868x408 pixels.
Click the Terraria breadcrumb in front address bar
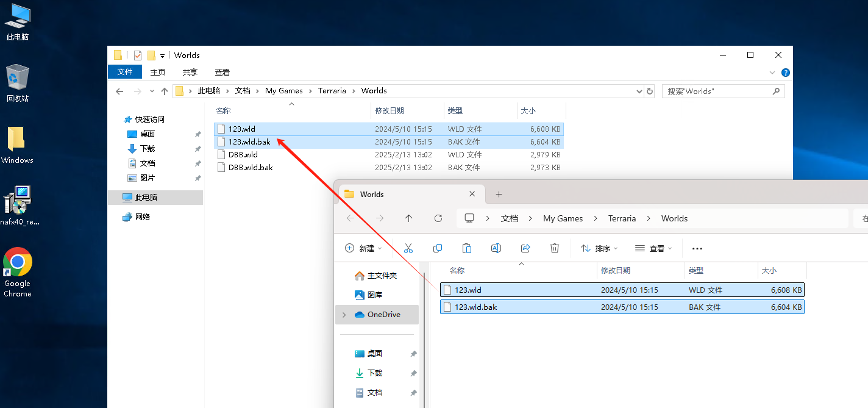pyautogui.click(x=622, y=218)
